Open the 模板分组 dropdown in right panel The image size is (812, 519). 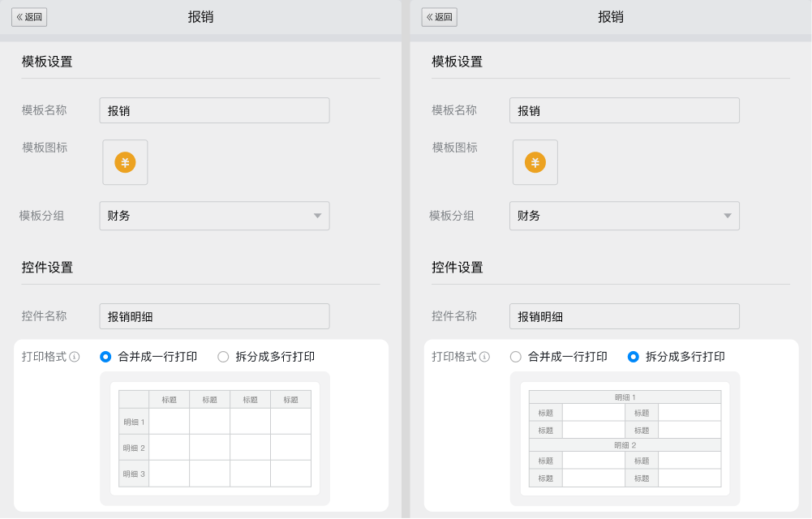(x=625, y=216)
